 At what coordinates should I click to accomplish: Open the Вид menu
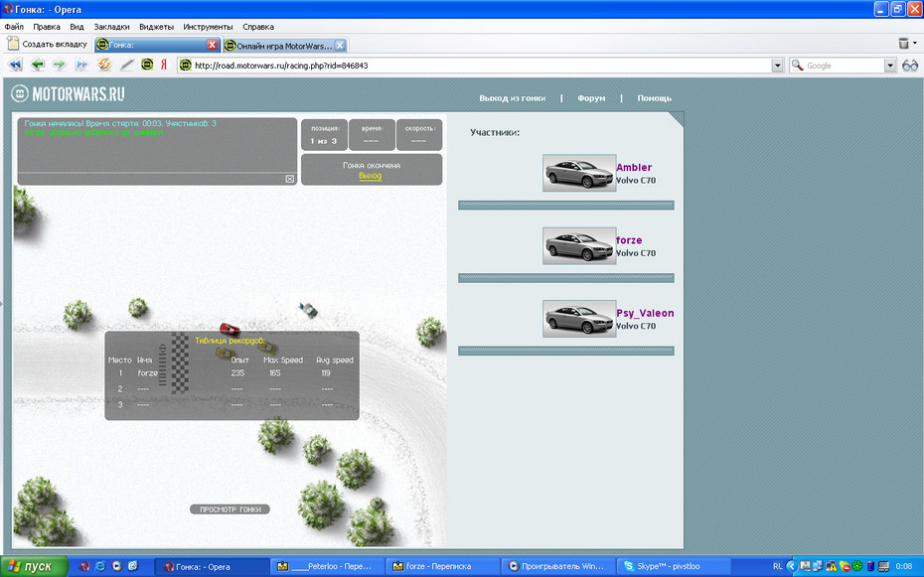77,27
